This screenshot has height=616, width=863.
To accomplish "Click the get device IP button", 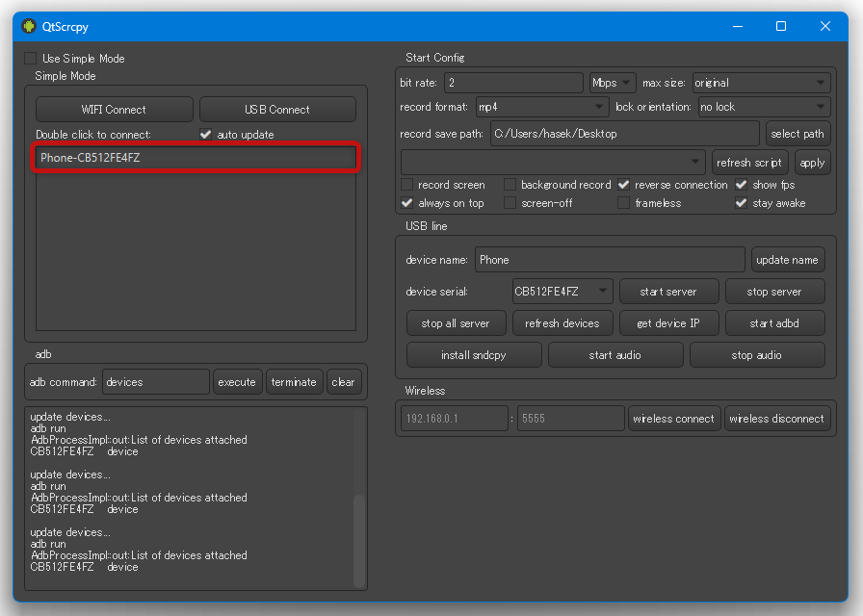I will coord(668,323).
